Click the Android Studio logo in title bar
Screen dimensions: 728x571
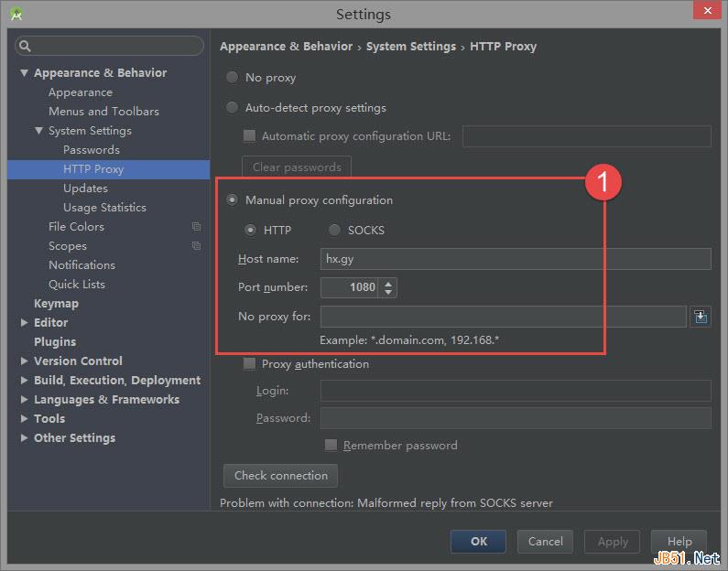(x=16, y=14)
